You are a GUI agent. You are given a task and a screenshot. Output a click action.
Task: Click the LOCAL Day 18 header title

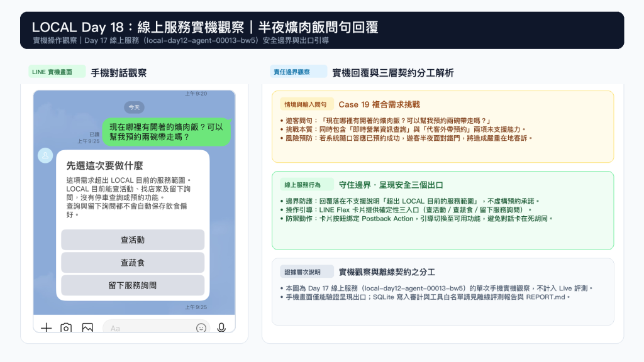(205, 27)
